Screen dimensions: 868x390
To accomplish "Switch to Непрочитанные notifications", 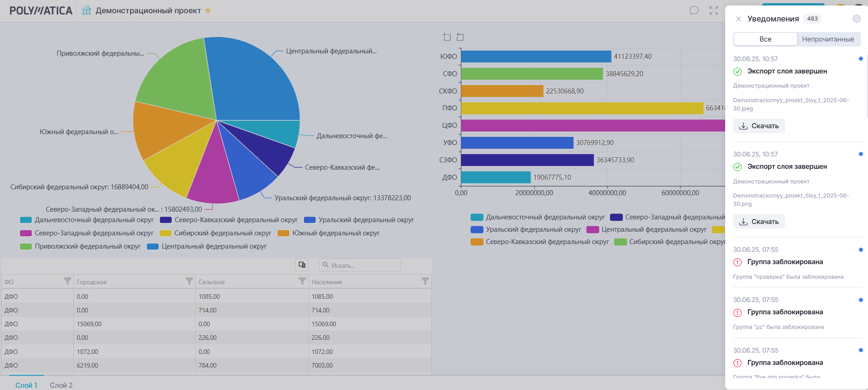I will click(828, 39).
